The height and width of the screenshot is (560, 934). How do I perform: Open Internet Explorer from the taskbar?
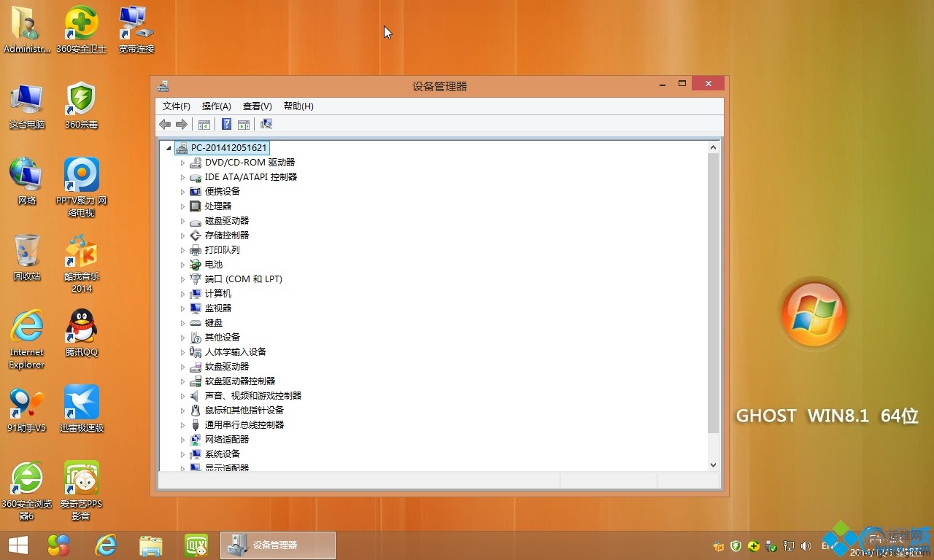tap(106, 545)
